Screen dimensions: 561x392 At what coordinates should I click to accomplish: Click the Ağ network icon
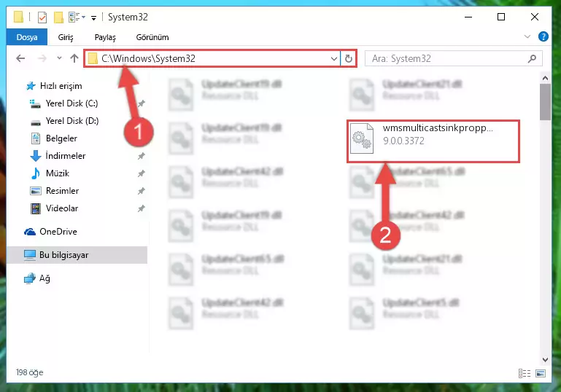pyautogui.click(x=30, y=278)
